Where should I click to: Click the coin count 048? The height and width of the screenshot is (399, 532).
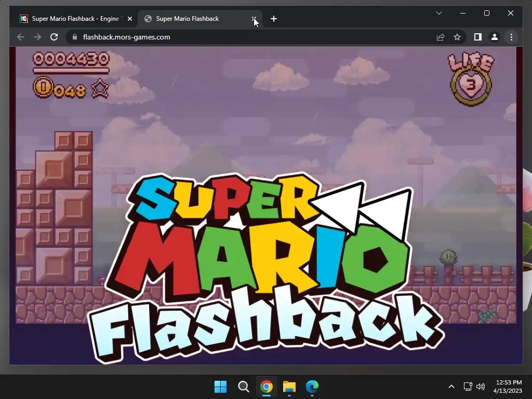pos(70,91)
